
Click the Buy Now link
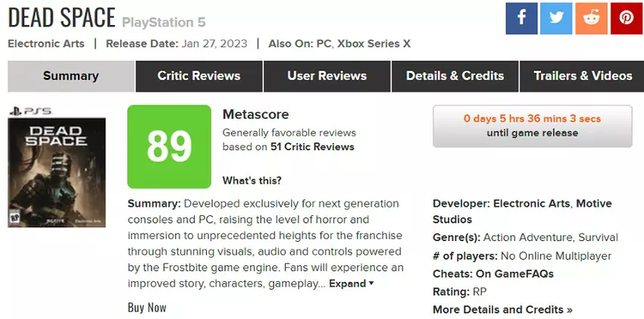(147, 308)
